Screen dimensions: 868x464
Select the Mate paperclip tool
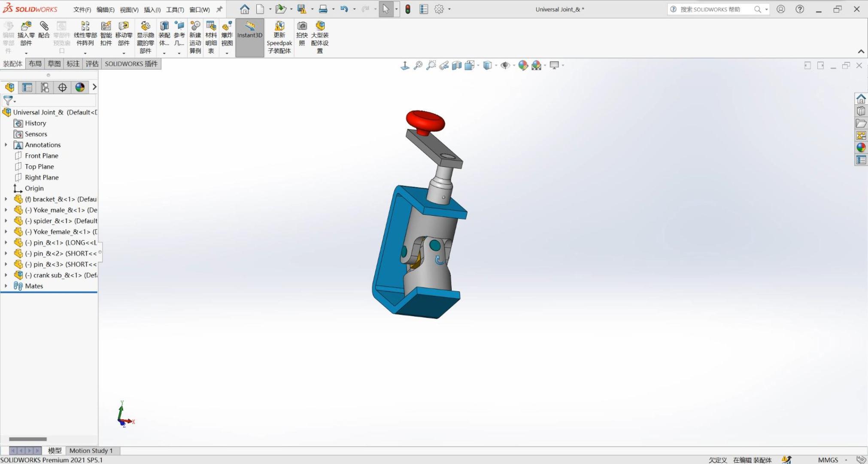[44, 27]
